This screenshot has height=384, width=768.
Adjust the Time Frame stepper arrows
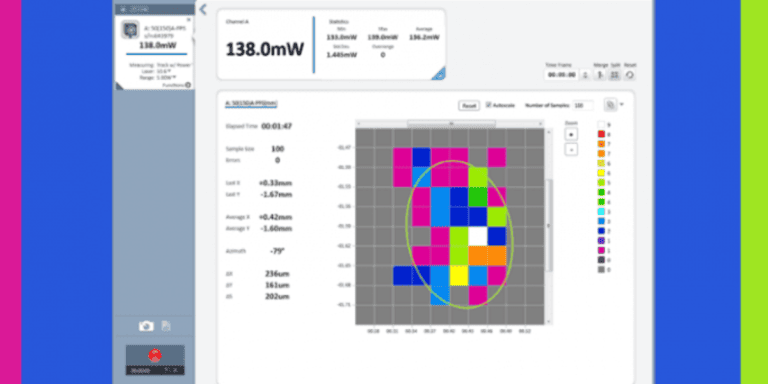pos(585,75)
